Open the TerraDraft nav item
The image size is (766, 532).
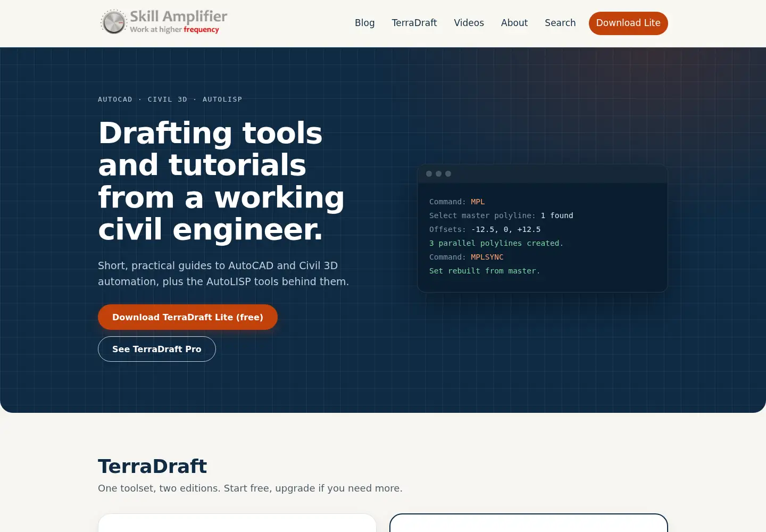[x=414, y=23]
